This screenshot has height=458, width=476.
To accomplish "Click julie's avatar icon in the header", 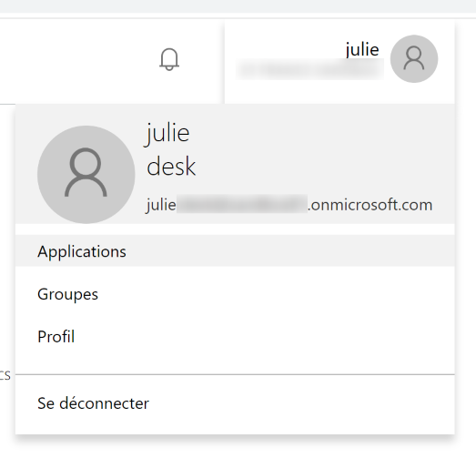I will pyautogui.click(x=414, y=58).
